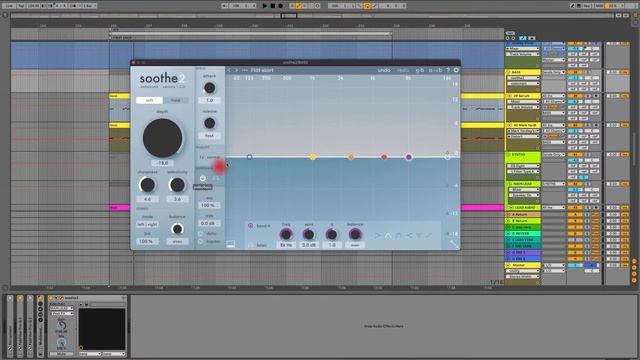Choose last band shape icon

(x=429, y=236)
